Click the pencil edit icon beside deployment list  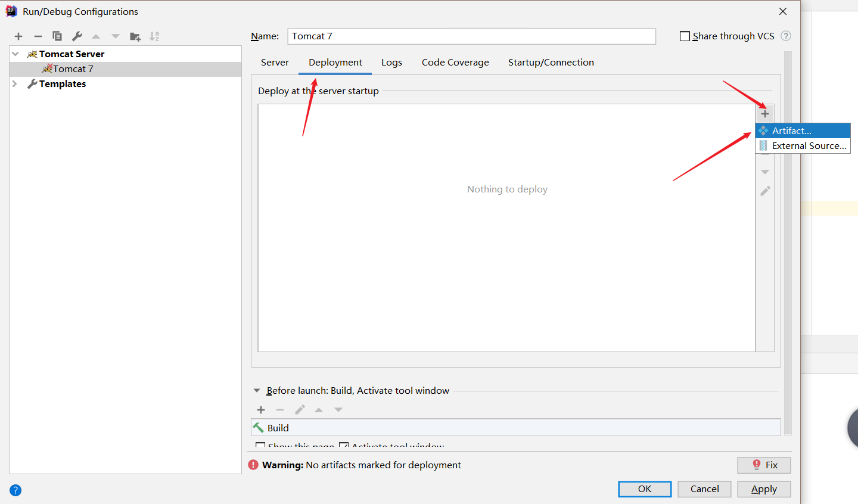(x=765, y=191)
